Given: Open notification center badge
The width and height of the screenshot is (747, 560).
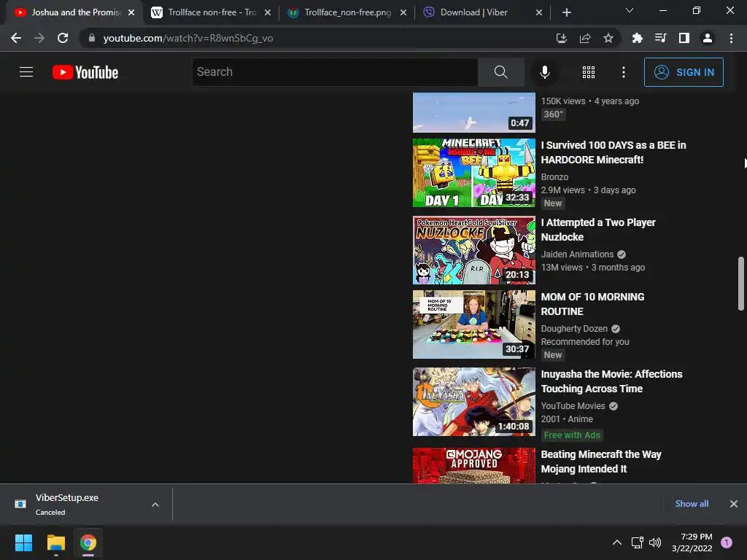Looking at the screenshot, I should [727, 542].
